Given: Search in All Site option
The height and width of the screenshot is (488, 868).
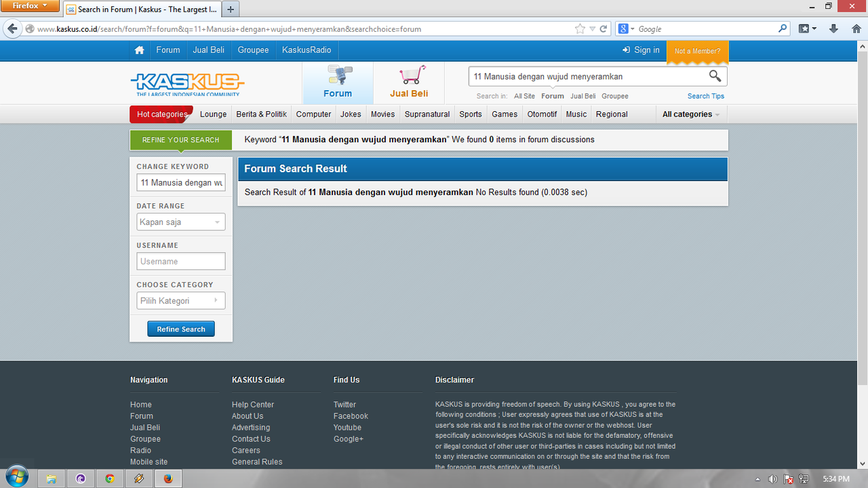Looking at the screenshot, I should [524, 96].
